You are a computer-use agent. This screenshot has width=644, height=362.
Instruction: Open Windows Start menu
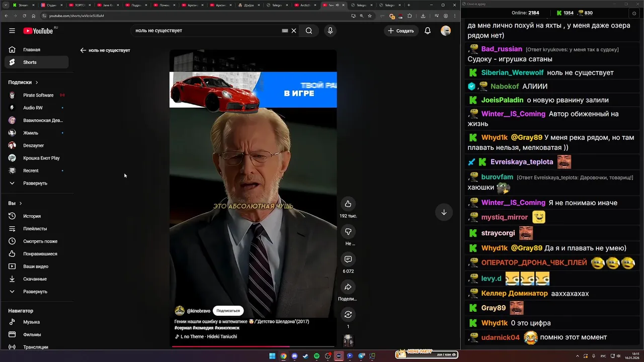pyautogui.click(x=272, y=356)
